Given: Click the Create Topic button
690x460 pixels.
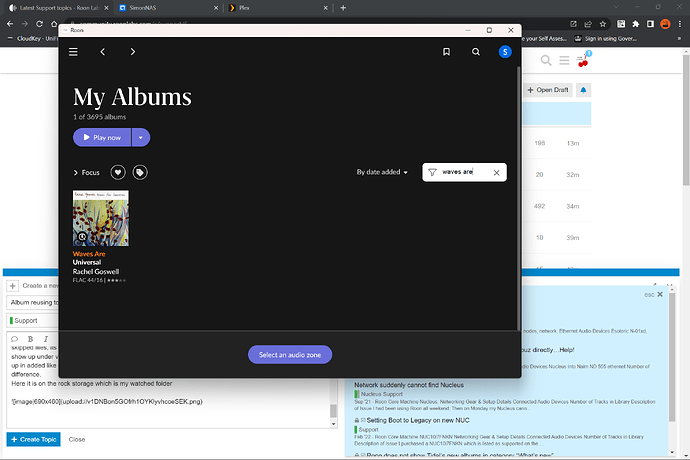Looking at the screenshot, I should point(33,439).
